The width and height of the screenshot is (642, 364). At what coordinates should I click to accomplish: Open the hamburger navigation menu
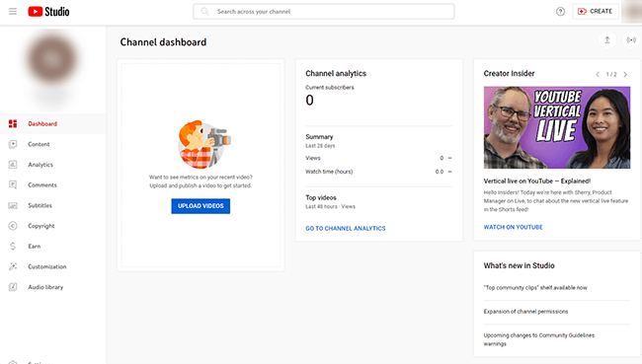point(13,12)
